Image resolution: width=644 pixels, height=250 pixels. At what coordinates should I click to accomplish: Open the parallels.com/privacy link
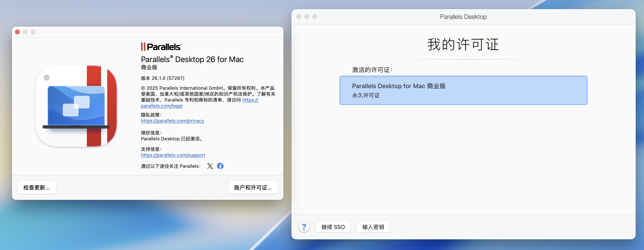pyautogui.click(x=172, y=121)
